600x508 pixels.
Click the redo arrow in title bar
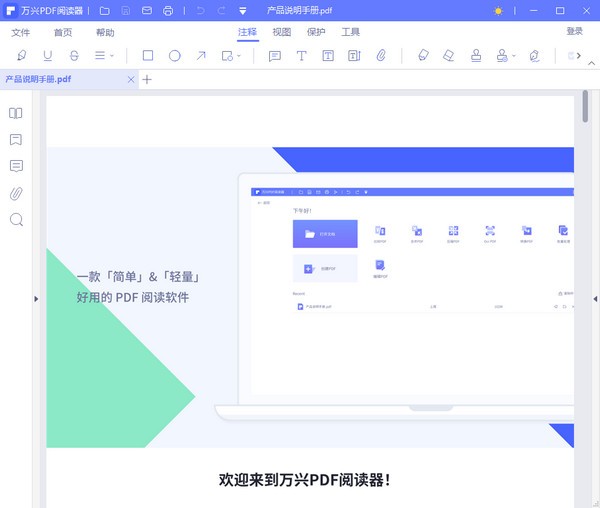click(222, 11)
